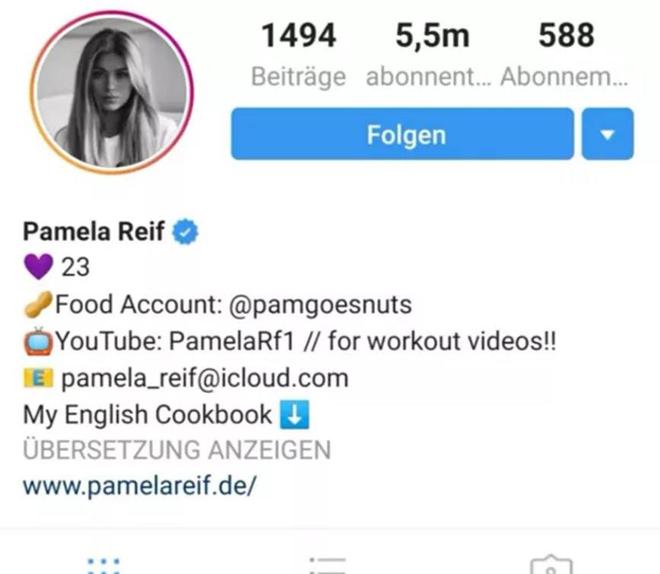This screenshot has height=574, width=660.
Task: Tap the envelope emoji before the email
Action: coord(38,378)
